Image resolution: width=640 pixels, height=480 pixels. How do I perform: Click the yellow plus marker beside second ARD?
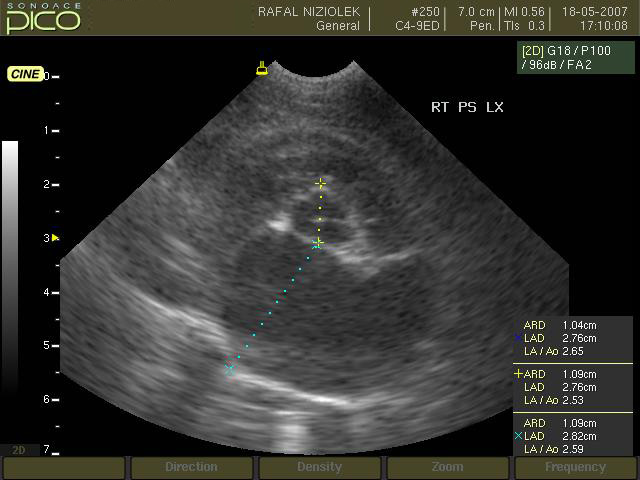point(518,373)
